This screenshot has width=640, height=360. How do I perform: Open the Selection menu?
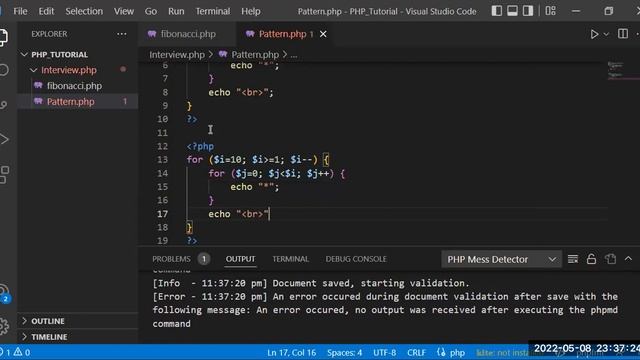84,11
